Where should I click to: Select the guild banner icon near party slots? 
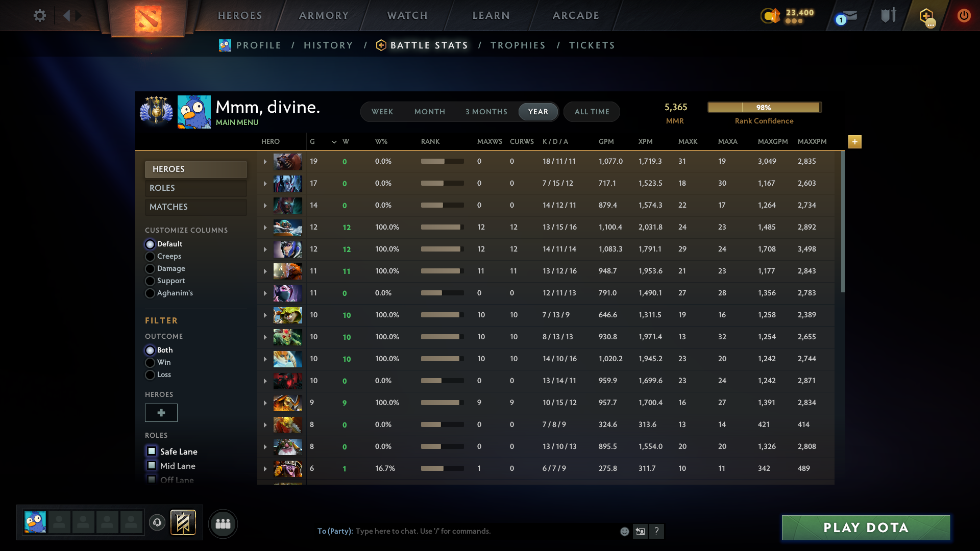tap(183, 522)
